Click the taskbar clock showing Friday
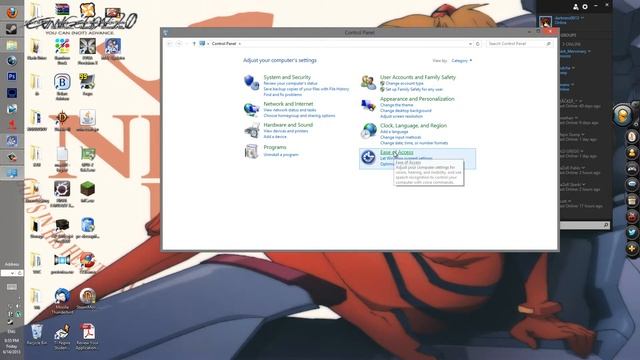Screen dimensions: 640x360 tap(11, 346)
